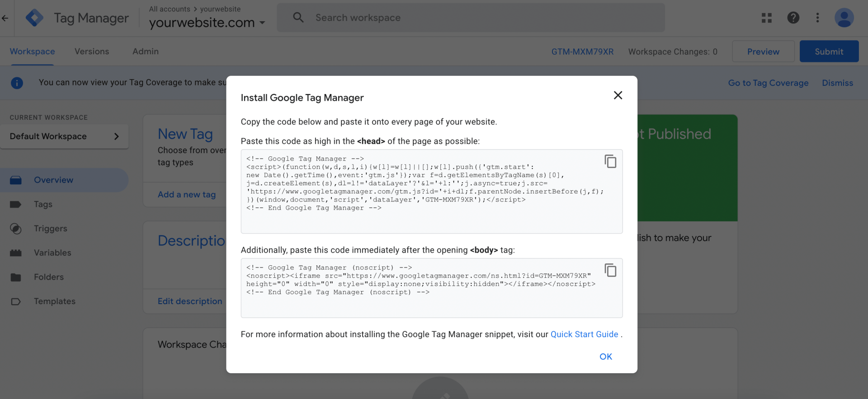Click the New Tag heading
The image size is (868, 399).
pyautogui.click(x=185, y=134)
